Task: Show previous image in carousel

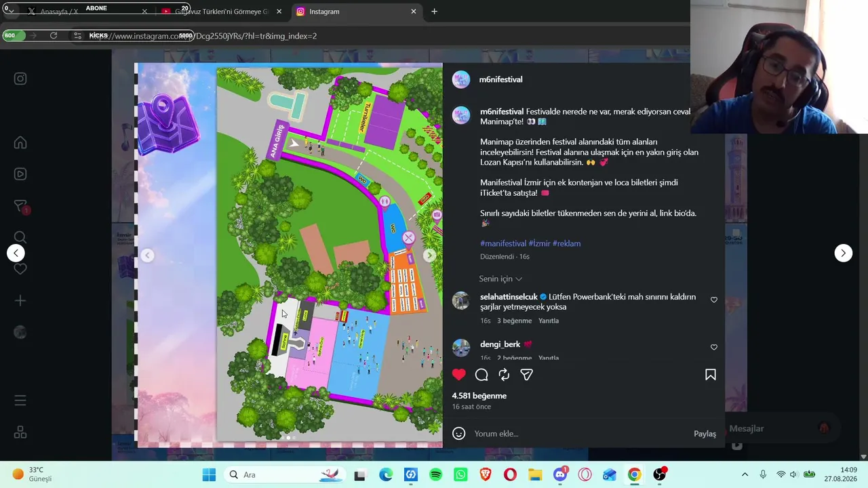Action: pos(147,256)
